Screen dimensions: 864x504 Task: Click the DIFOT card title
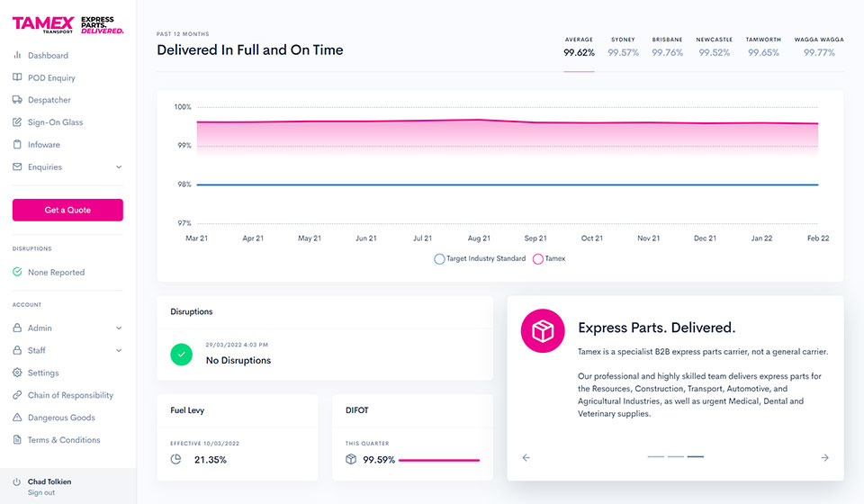pos(357,409)
